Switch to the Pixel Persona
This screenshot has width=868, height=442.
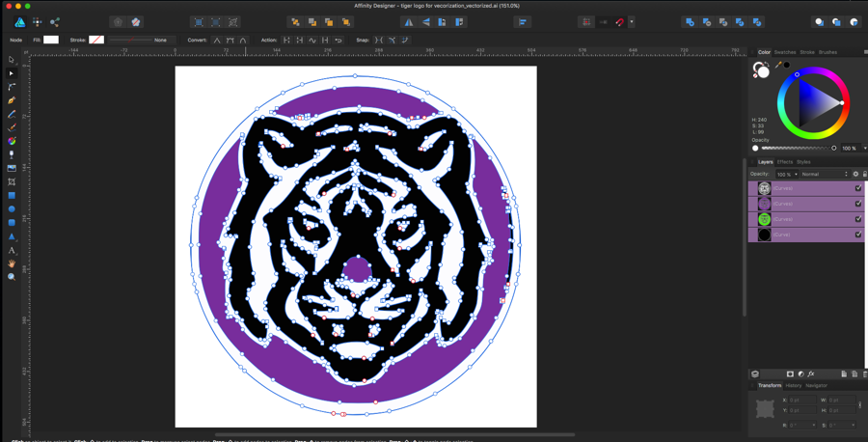(37, 22)
